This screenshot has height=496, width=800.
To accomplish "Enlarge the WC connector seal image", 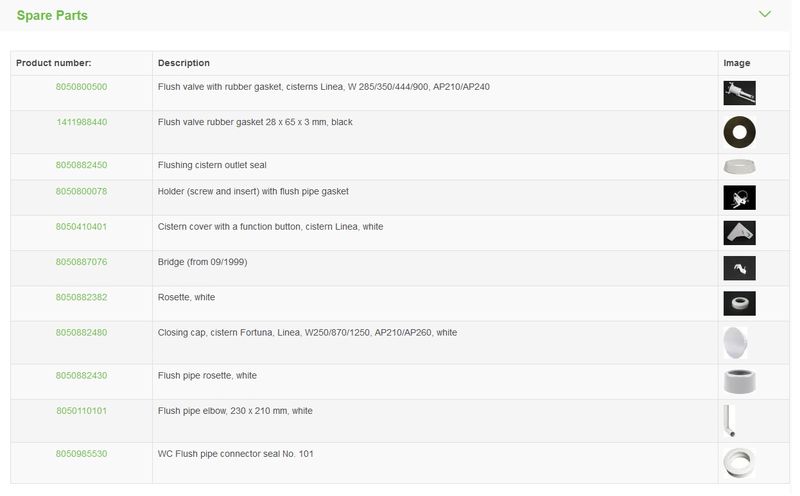I will coord(739,463).
